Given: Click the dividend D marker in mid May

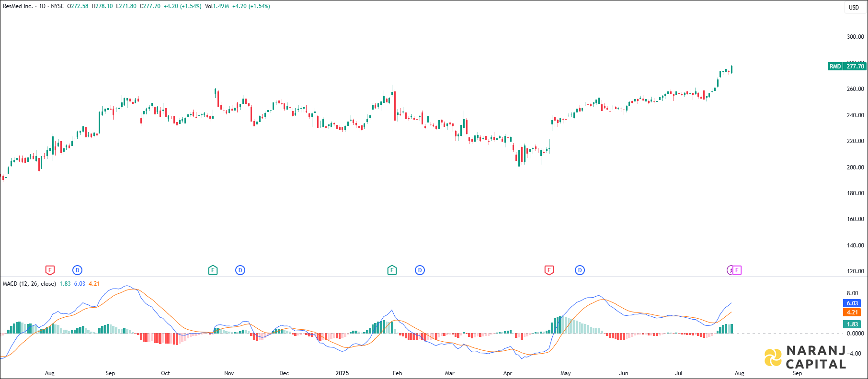Looking at the screenshot, I should pyautogui.click(x=580, y=270).
